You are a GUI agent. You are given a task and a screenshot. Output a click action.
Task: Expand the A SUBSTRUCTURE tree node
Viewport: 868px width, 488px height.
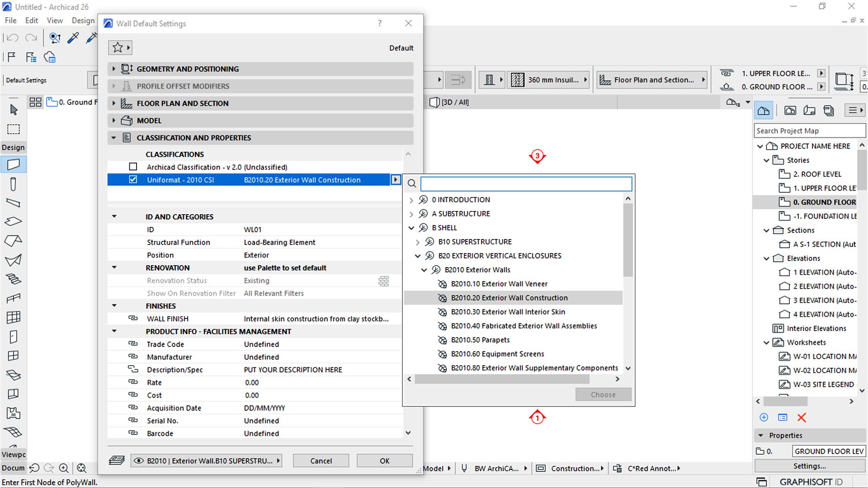pos(411,214)
